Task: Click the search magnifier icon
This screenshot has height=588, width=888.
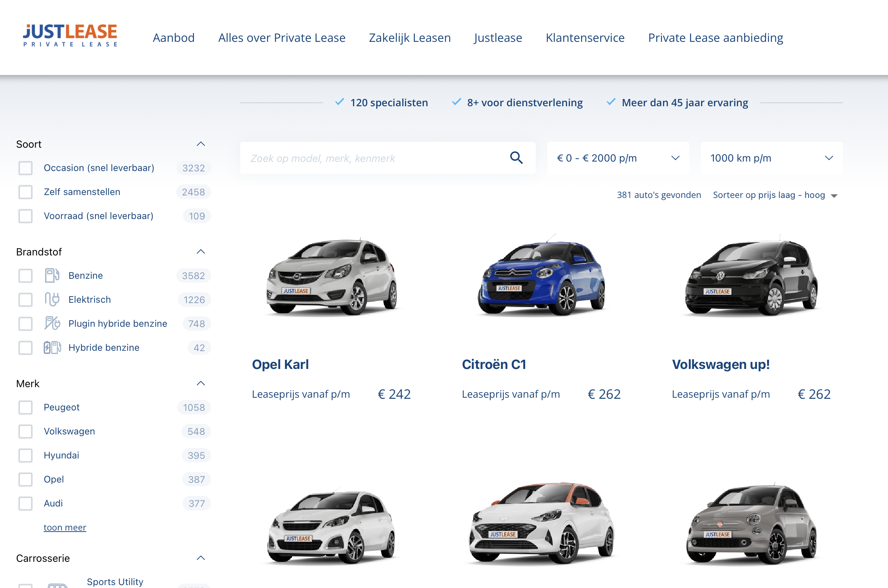Action: (x=516, y=158)
